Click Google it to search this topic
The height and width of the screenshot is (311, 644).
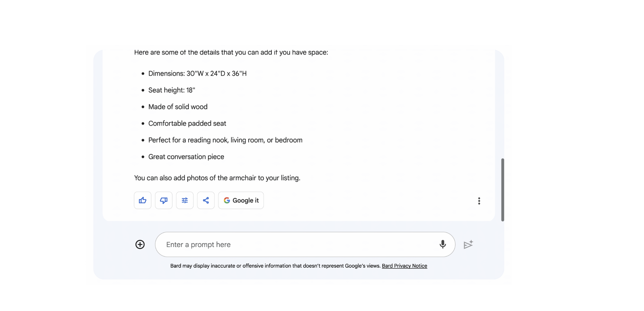pyautogui.click(x=241, y=200)
